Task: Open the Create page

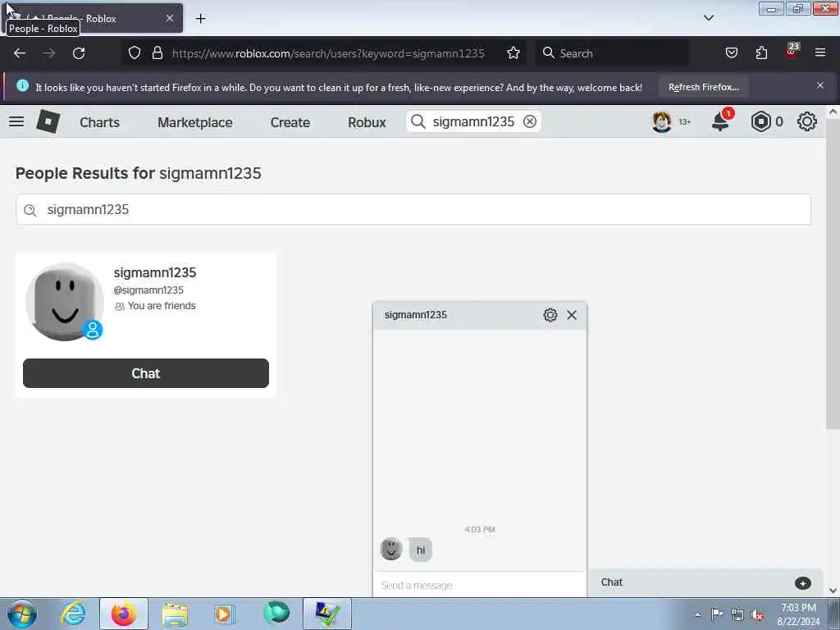Action: [x=290, y=122]
